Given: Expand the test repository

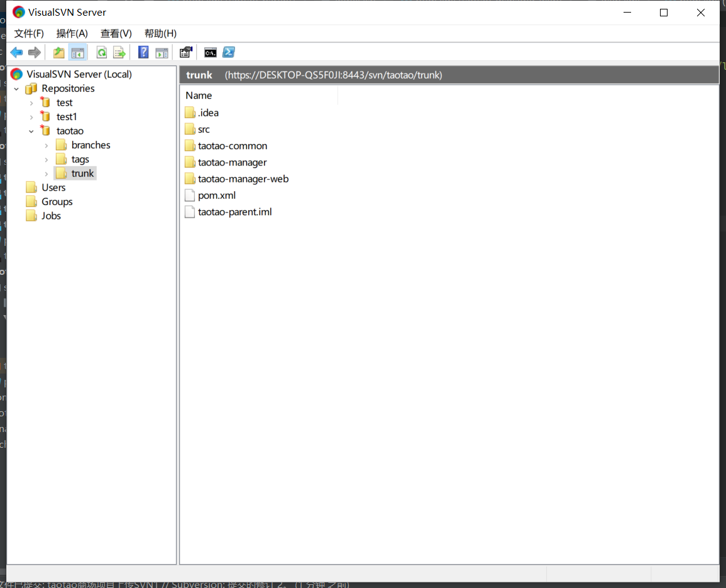Looking at the screenshot, I should [31, 103].
